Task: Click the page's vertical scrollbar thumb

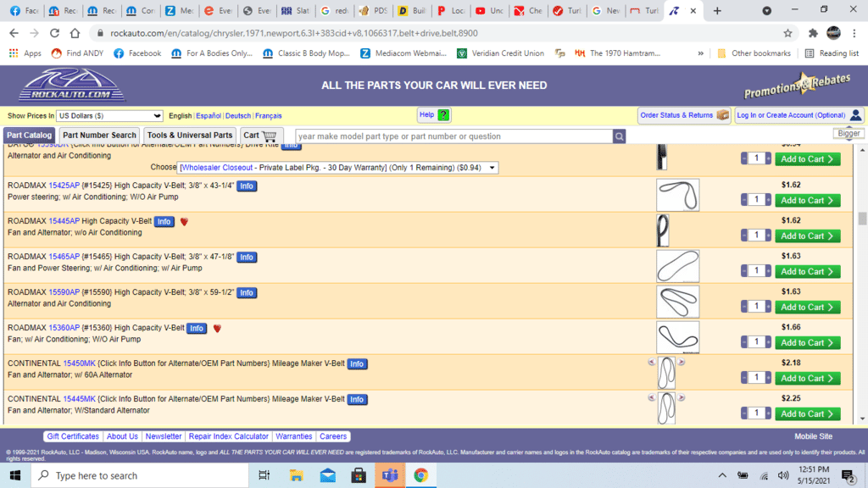Action: coord(862,219)
